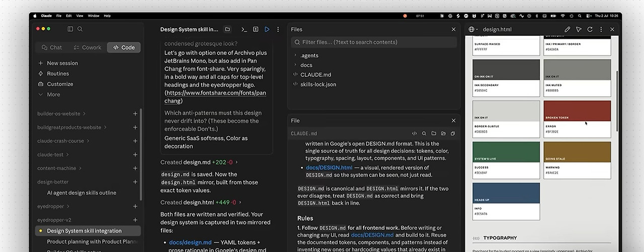Open globe dropdown beside design.html
Image resolution: width=644 pixels, height=252 pixels.
pyautogui.click(x=473, y=29)
